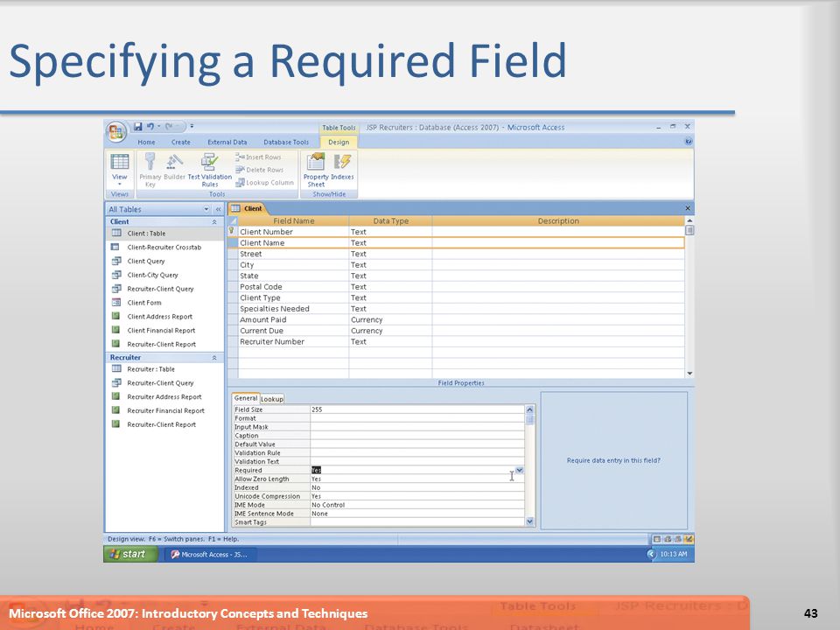The height and width of the screenshot is (630, 840).
Task: Click the system tray clock
Action: (x=674, y=554)
